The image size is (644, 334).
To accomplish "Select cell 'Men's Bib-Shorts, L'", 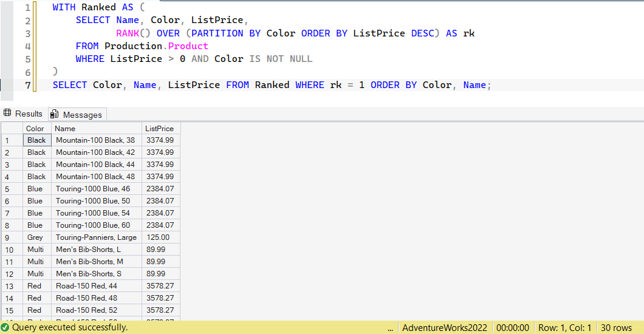I will [x=97, y=250].
